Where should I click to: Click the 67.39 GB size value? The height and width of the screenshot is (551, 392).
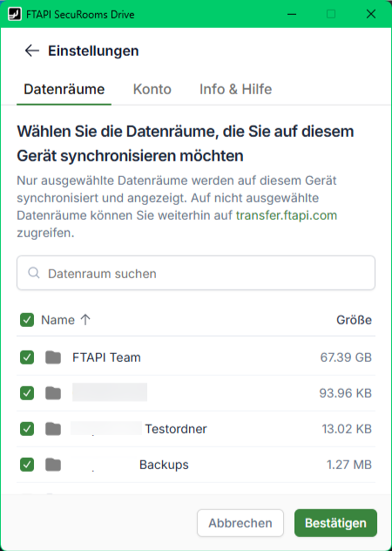(x=346, y=357)
